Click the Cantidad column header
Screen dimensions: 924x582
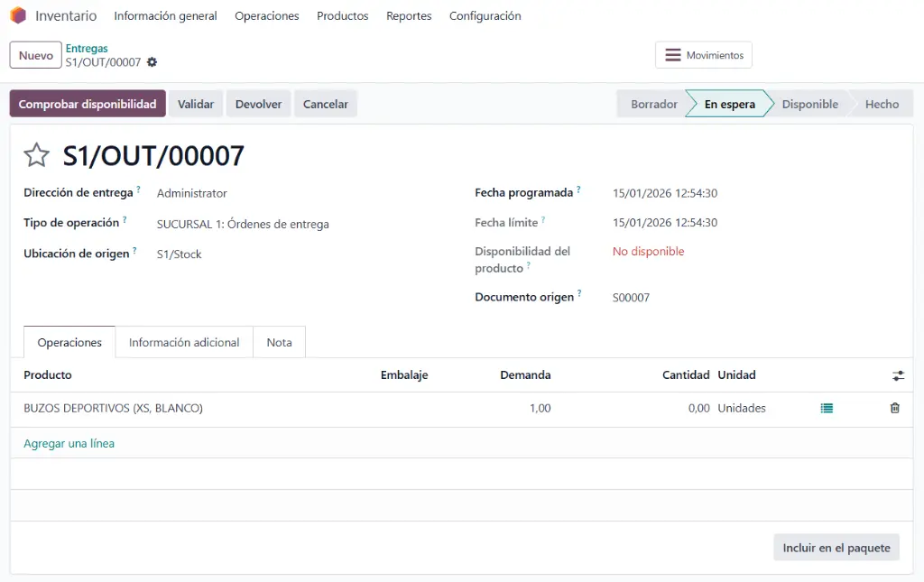pyautogui.click(x=686, y=375)
